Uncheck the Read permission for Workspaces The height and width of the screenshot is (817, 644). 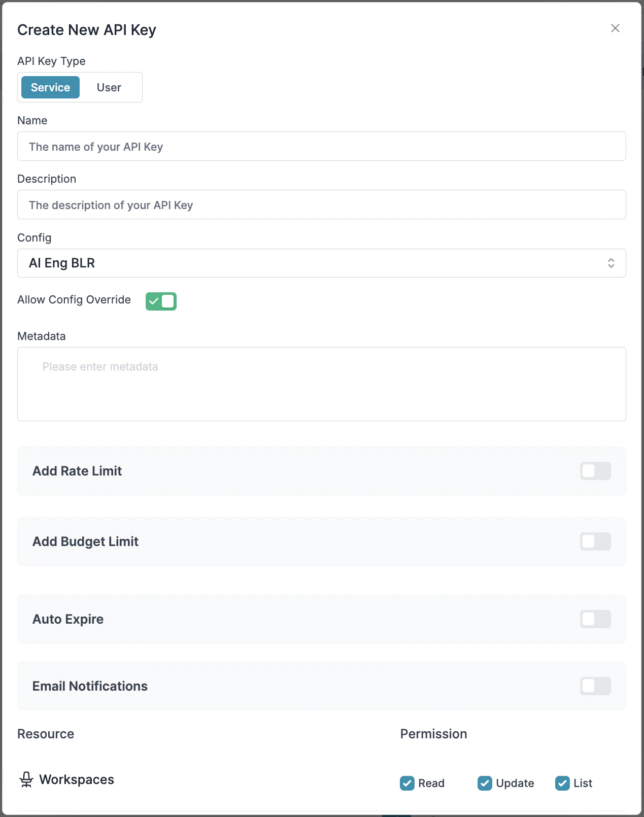click(407, 783)
